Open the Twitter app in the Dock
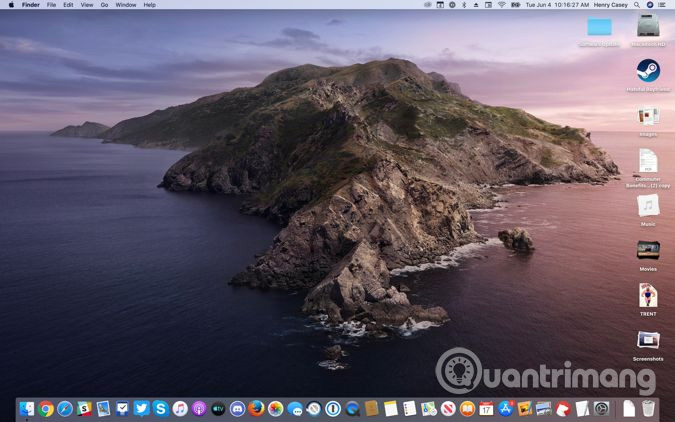The height and width of the screenshot is (422, 675). tap(142, 408)
